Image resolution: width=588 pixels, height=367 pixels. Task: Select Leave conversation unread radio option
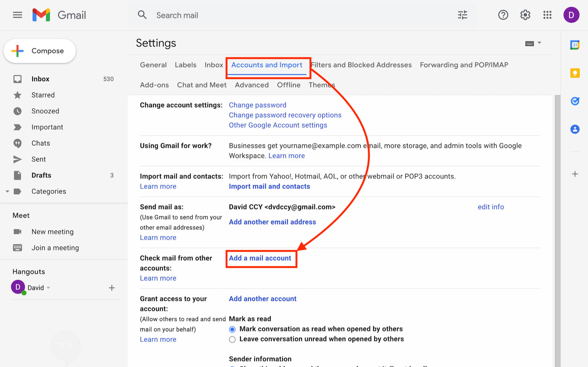coord(232,339)
